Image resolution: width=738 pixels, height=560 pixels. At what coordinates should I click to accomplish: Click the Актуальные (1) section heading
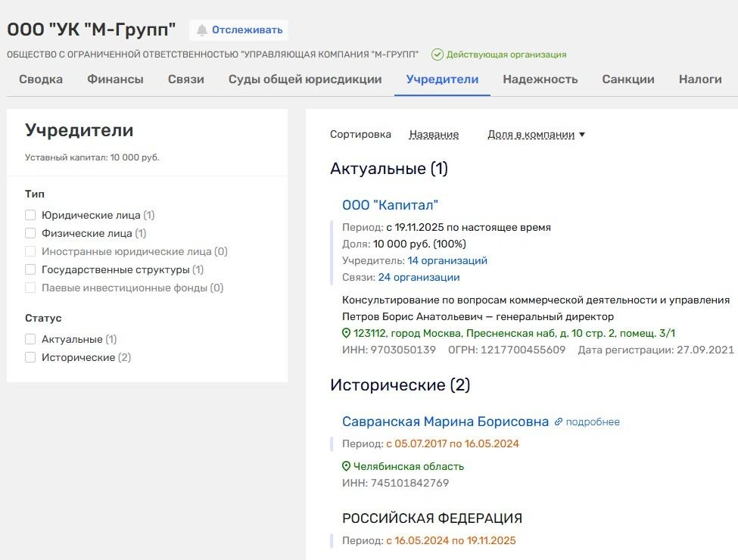(389, 169)
